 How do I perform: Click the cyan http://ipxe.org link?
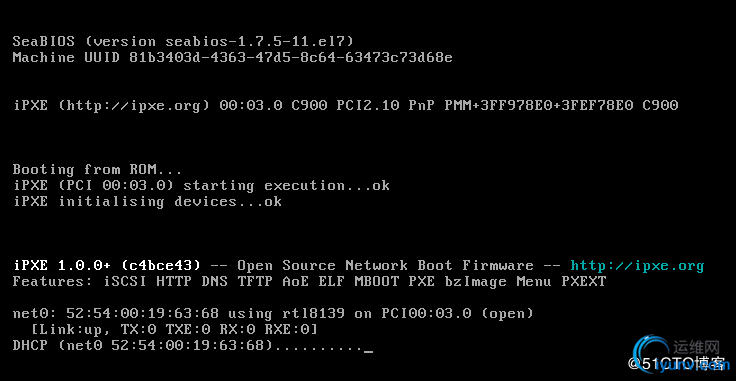coord(637,266)
